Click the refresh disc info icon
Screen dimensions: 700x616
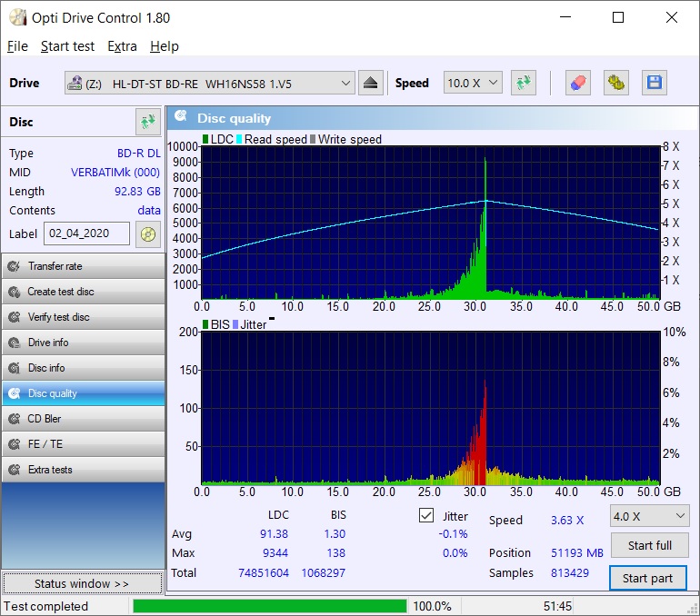[x=147, y=122]
